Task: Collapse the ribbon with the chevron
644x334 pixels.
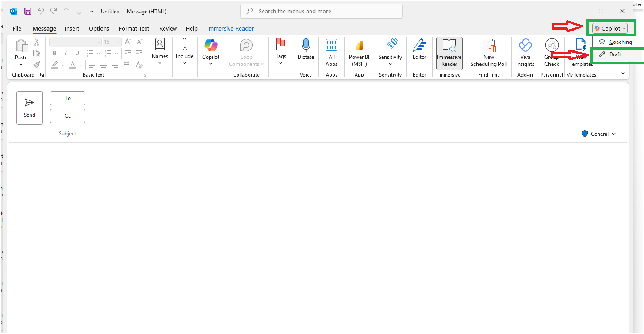Action: pyautogui.click(x=623, y=73)
